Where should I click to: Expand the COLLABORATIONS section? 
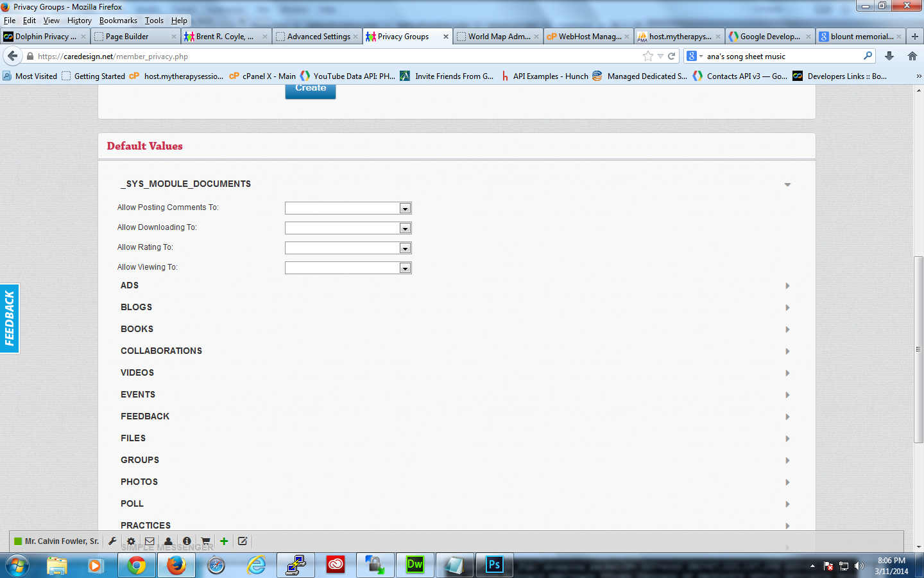[787, 351]
